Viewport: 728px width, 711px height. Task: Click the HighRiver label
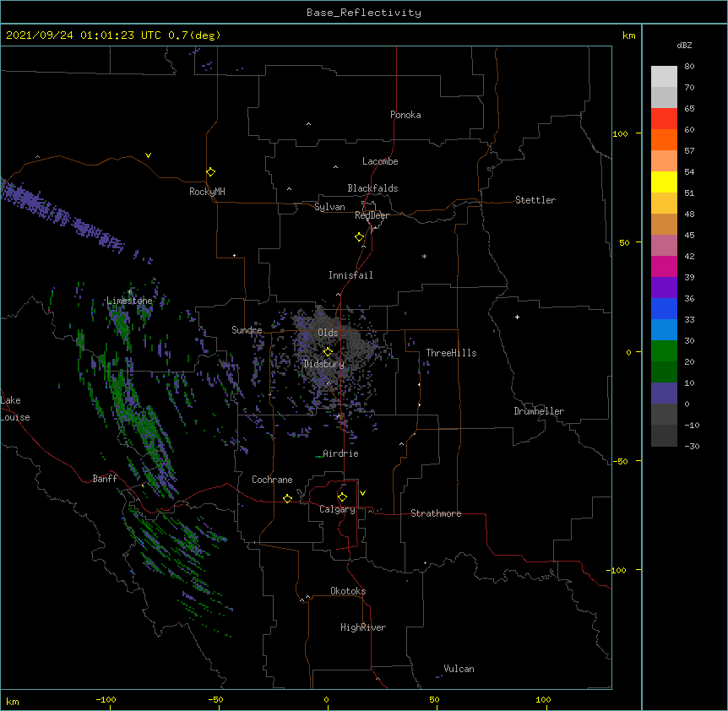click(363, 627)
